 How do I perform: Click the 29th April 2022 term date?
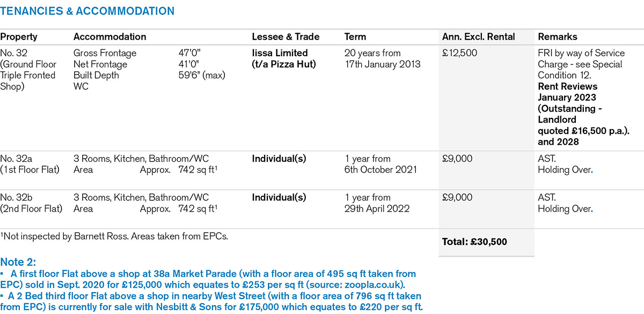click(x=376, y=208)
